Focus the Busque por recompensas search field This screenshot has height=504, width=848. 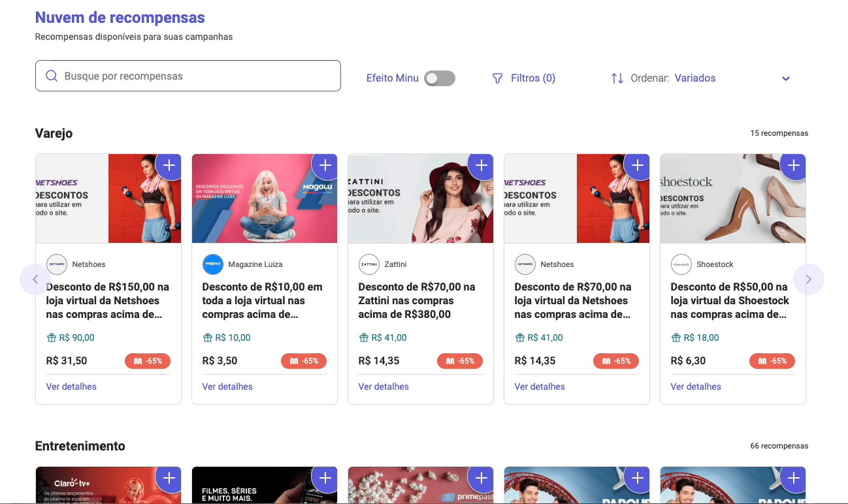tap(196, 76)
